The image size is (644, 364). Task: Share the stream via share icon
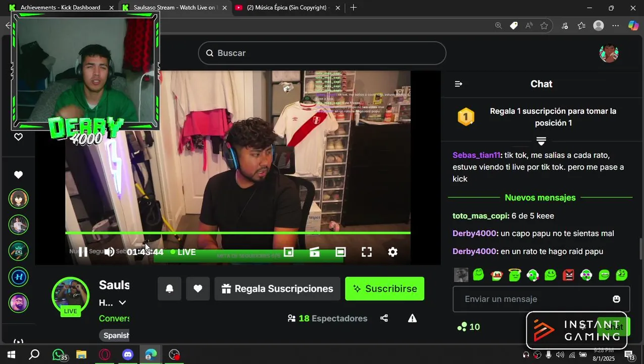(x=384, y=318)
